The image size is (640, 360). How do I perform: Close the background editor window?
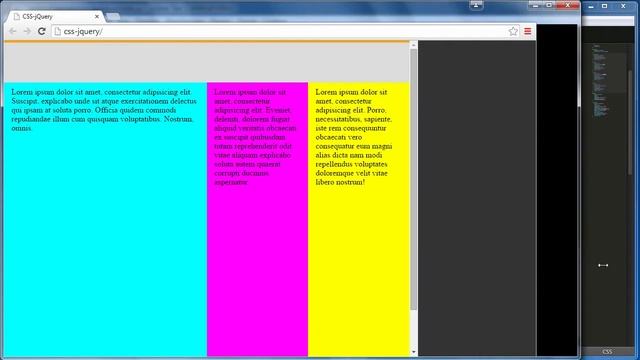click(623, 6)
